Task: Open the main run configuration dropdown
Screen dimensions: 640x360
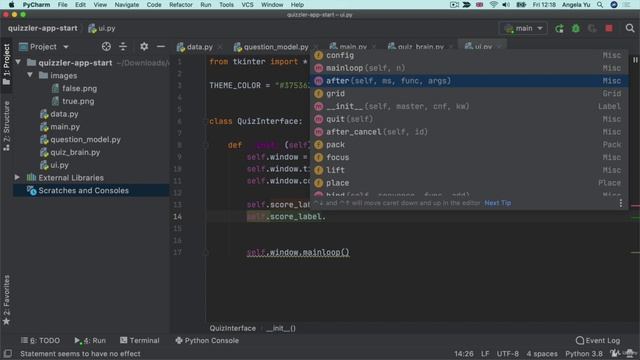Action: click(523, 29)
